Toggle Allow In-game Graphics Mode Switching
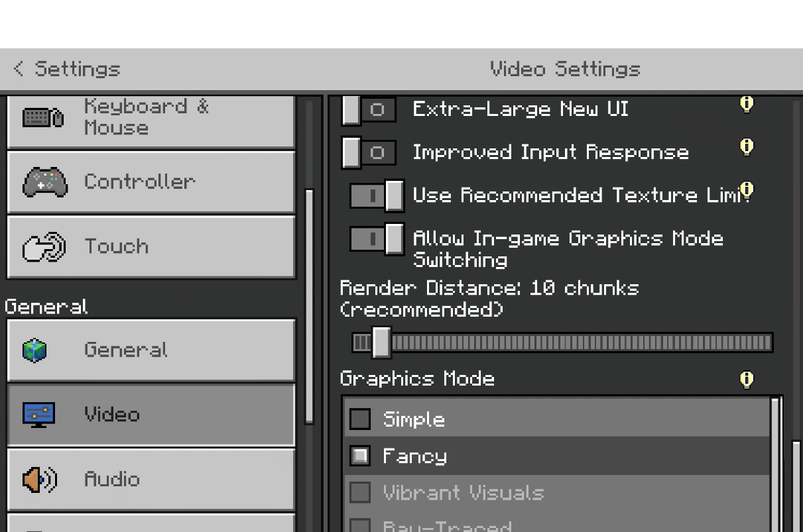The width and height of the screenshot is (803, 532). 377,239
